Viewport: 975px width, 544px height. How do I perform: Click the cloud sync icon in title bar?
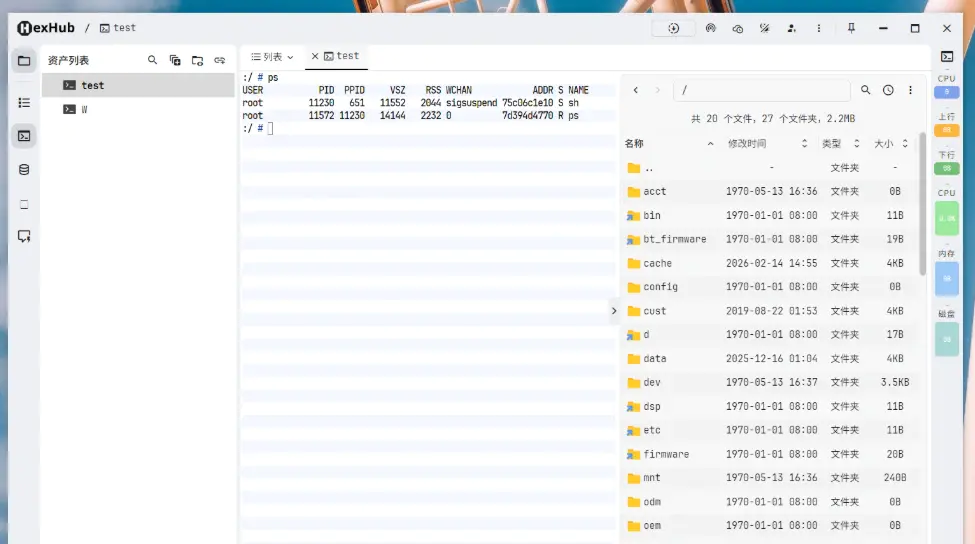738,28
